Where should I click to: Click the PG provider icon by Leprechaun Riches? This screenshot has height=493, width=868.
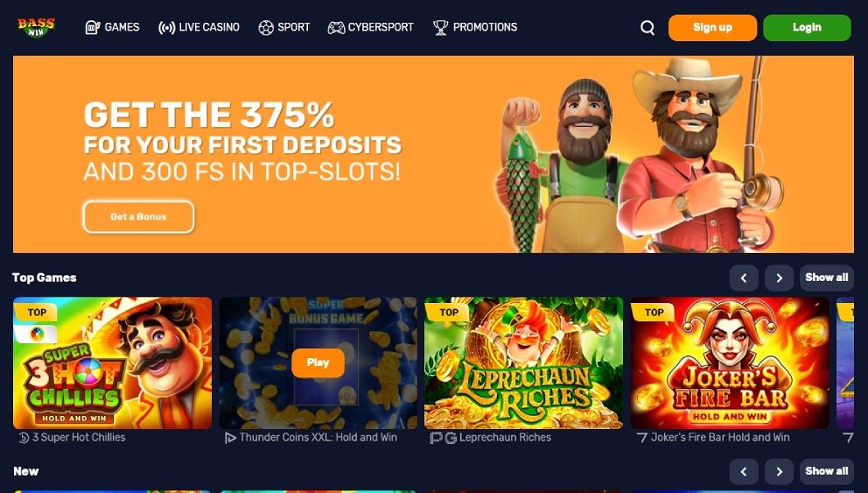(443, 438)
